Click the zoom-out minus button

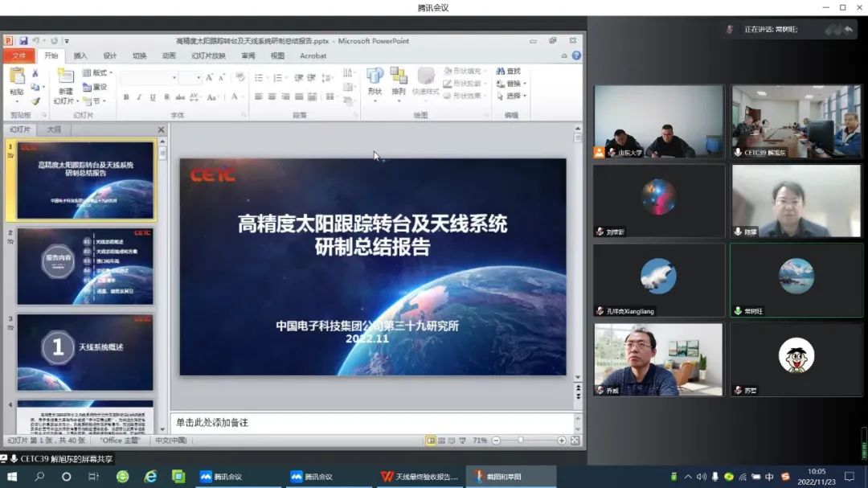point(497,441)
